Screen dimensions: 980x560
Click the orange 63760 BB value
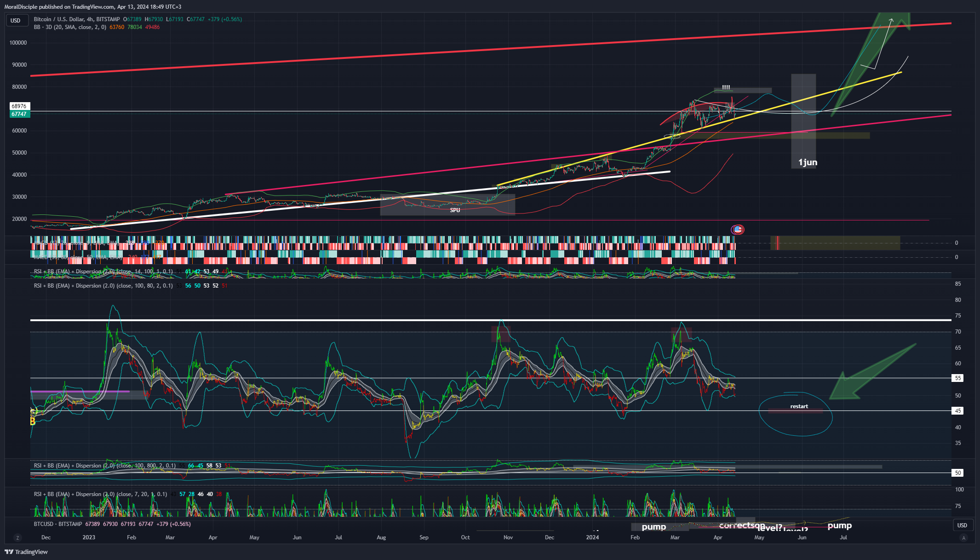tap(117, 27)
